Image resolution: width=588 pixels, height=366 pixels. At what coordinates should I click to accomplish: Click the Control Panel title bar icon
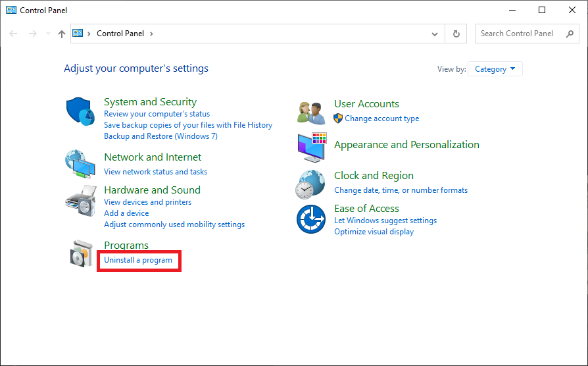pos(11,10)
